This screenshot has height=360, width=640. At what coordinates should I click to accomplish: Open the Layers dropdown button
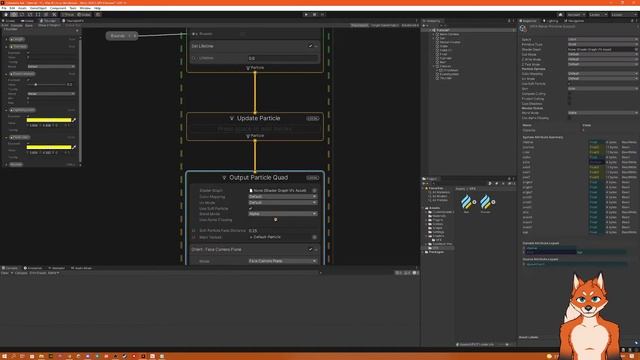pyautogui.click(x=597, y=14)
